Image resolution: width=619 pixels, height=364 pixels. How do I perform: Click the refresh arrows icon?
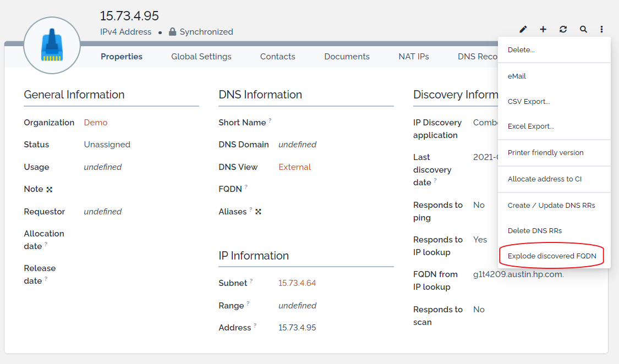click(x=563, y=29)
